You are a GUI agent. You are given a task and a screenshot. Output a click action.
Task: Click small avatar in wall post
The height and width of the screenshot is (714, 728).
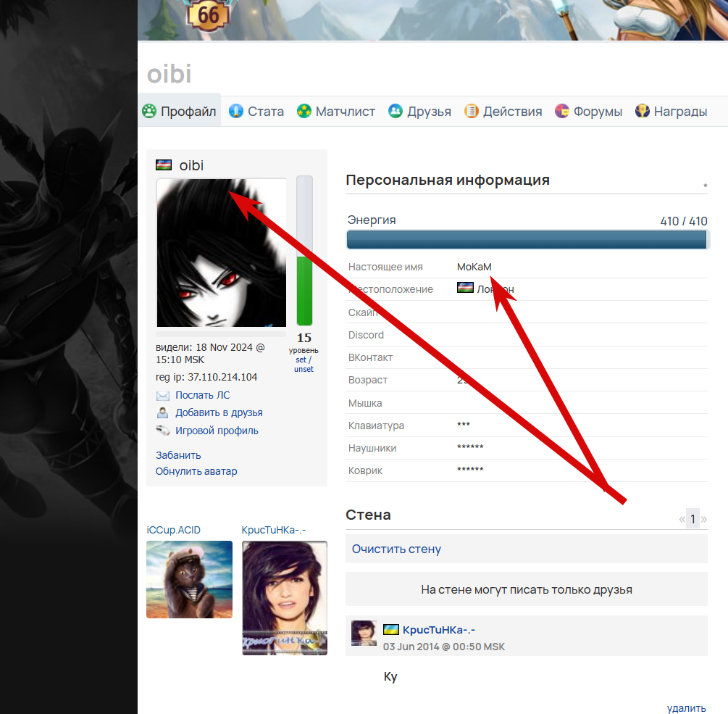pos(364,633)
